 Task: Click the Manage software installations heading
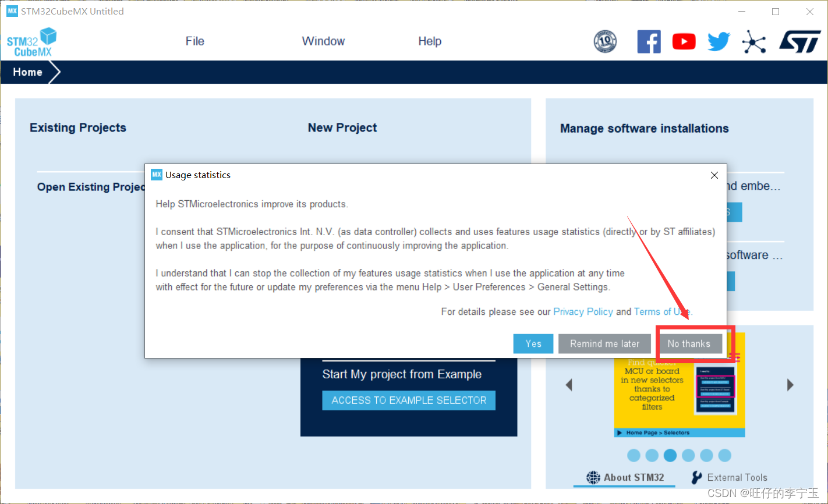(x=645, y=129)
